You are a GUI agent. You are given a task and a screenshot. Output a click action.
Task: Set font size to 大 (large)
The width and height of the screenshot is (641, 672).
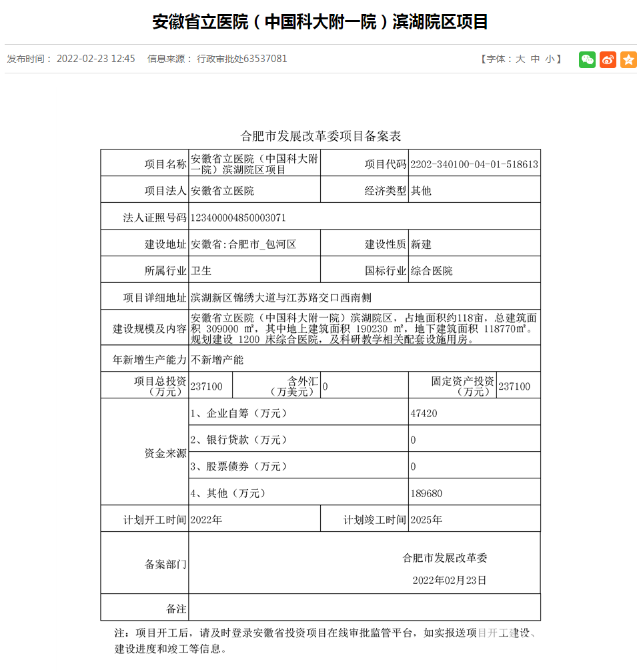pos(520,59)
